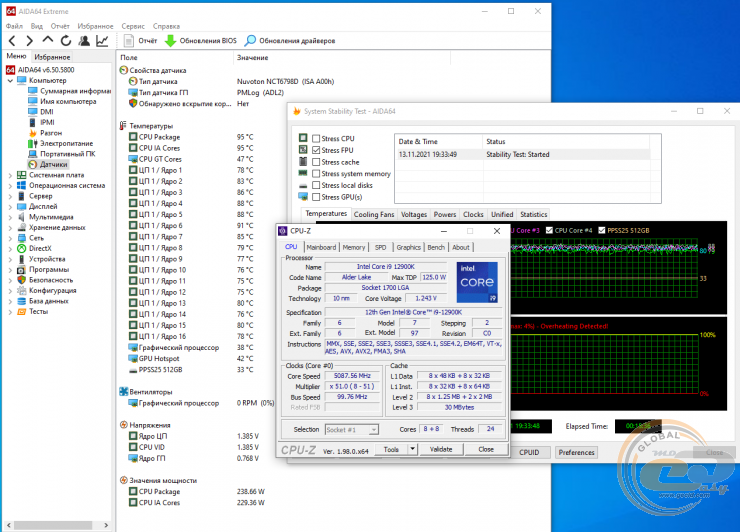This screenshot has height=532, width=740.
Task: Enable Stress system memory checkbox
Action: [316, 174]
